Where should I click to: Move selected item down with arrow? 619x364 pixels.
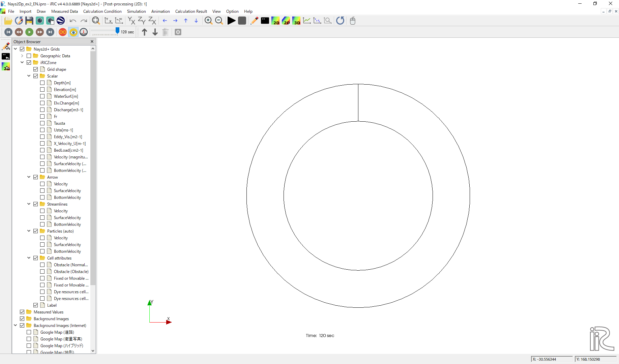click(155, 32)
